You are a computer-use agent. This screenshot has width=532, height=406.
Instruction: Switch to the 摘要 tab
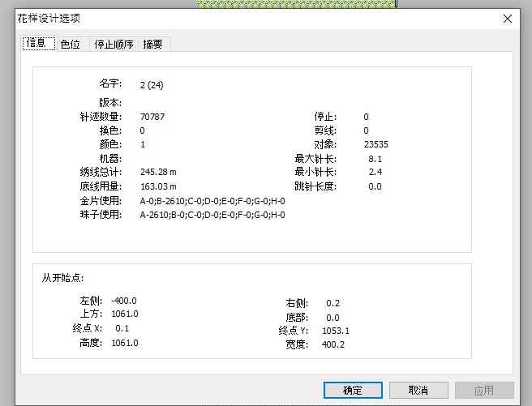coord(152,45)
